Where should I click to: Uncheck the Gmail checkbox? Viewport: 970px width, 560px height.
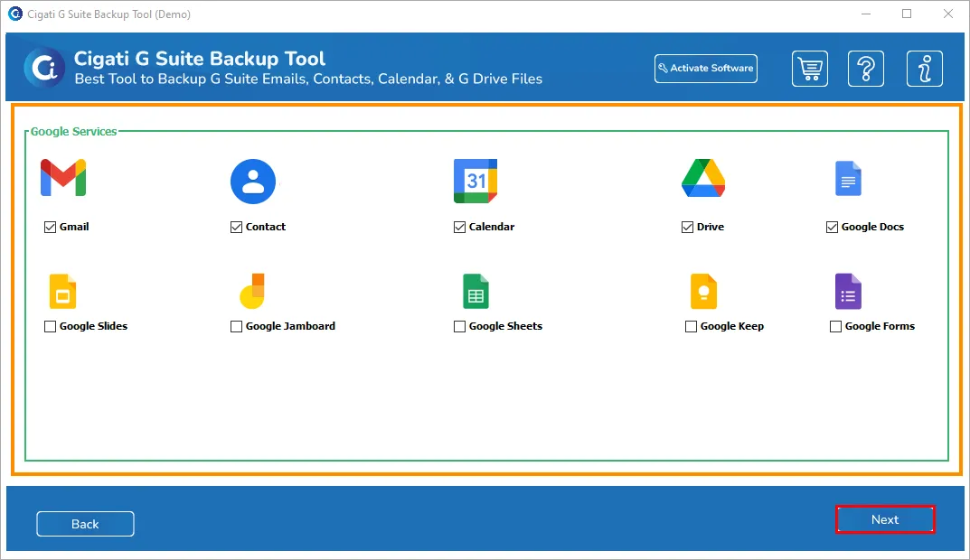tap(50, 227)
